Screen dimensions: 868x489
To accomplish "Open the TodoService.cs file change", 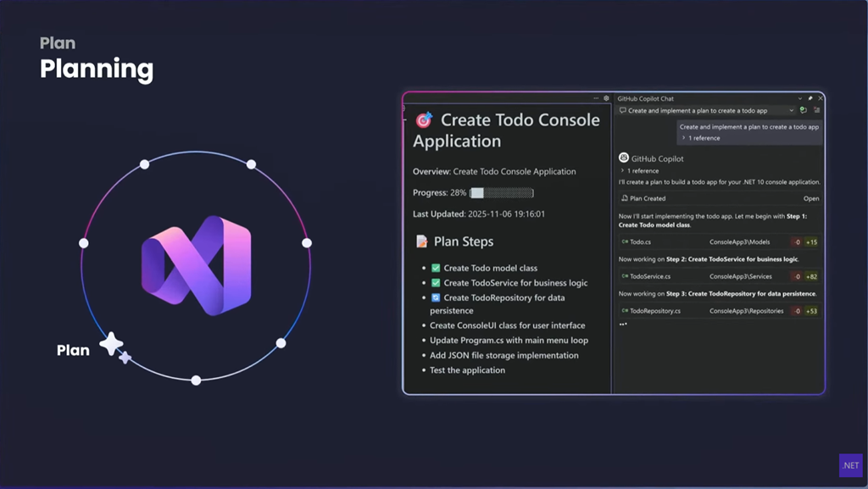I will click(x=650, y=276).
